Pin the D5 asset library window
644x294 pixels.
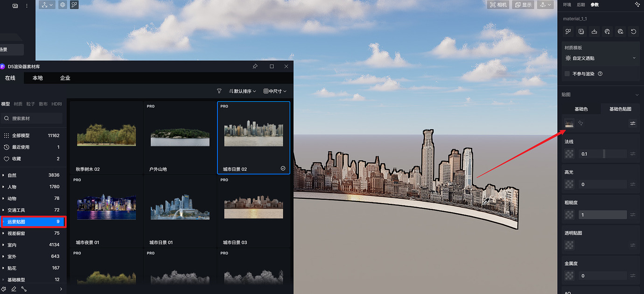(x=255, y=67)
